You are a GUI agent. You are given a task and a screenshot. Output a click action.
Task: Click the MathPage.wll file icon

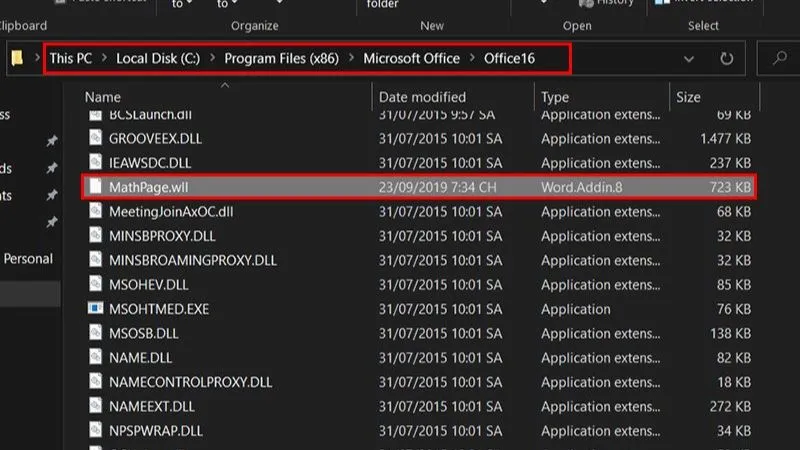point(95,187)
